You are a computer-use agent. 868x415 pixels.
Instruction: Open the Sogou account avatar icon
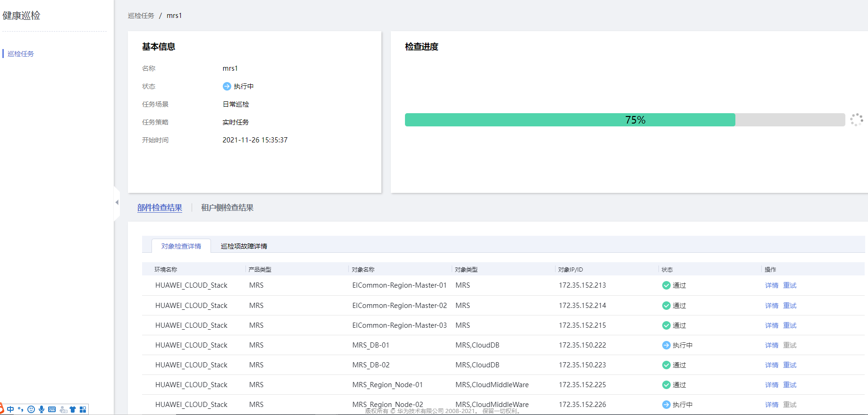point(63,409)
